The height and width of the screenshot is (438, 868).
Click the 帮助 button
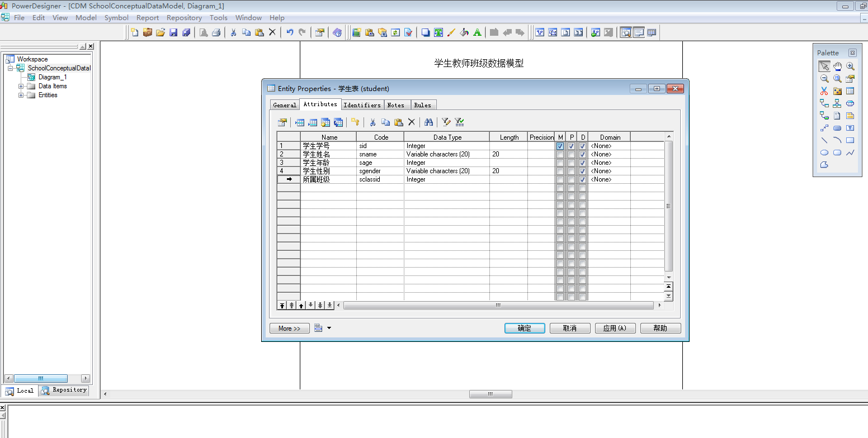click(x=661, y=328)
